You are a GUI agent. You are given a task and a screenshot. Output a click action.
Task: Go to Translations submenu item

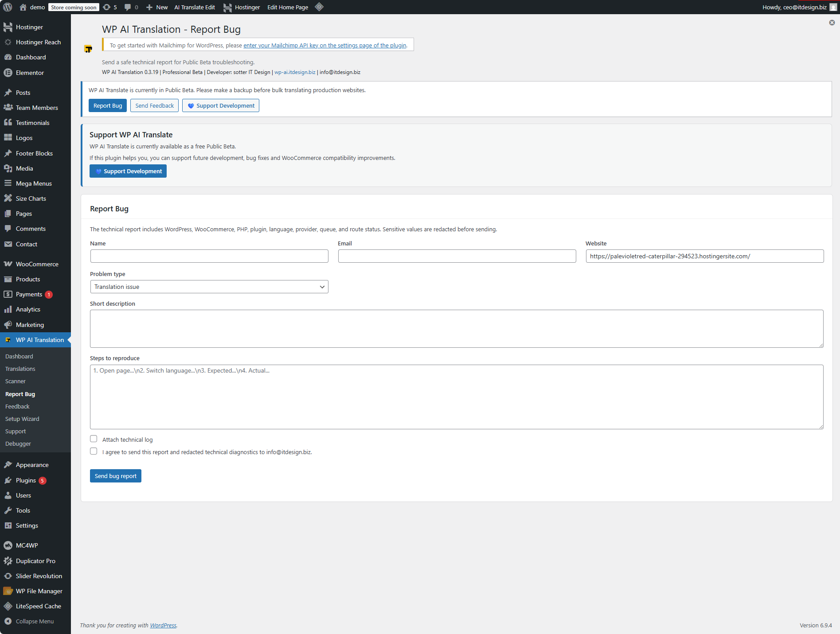coord(20,369)
